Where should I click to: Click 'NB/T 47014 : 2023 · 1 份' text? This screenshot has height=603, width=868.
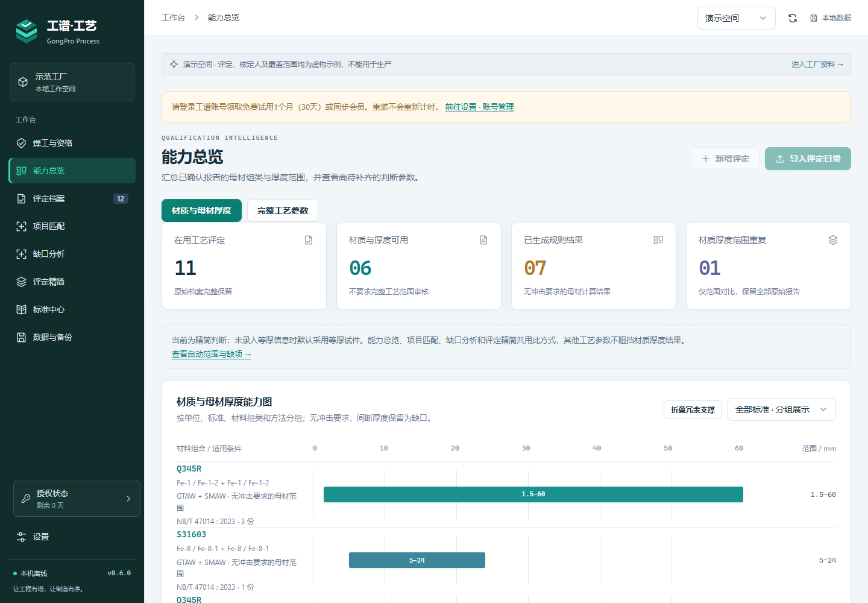[215, 587]
